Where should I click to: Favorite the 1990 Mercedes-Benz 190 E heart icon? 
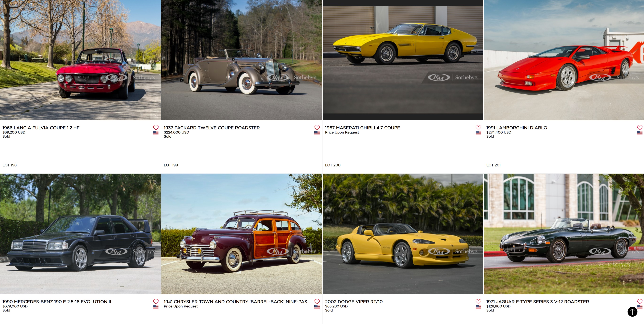coord(156,301)
